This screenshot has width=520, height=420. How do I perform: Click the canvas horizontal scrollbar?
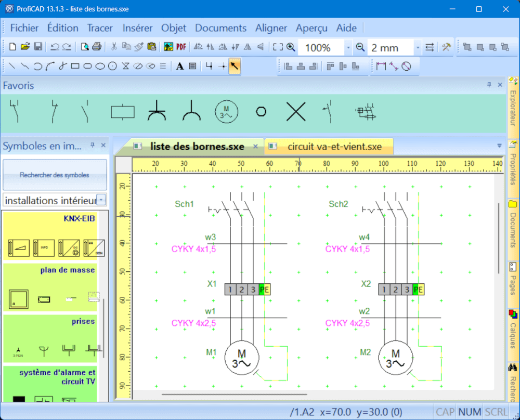[x=234, y=394]
